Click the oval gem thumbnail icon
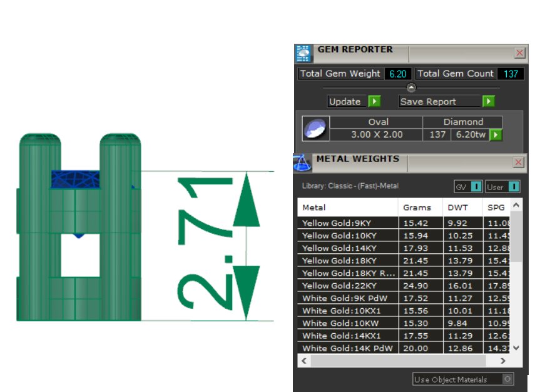The image size is (545, 392). coord(315,128)
